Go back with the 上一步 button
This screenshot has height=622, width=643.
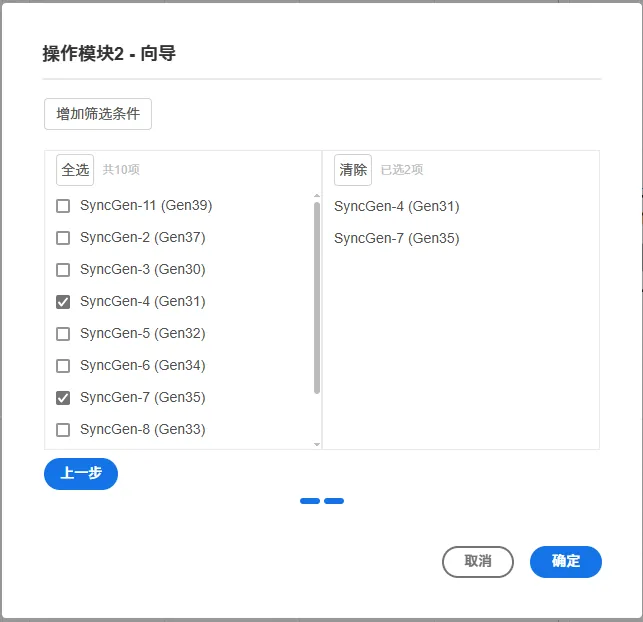(81, 474)
